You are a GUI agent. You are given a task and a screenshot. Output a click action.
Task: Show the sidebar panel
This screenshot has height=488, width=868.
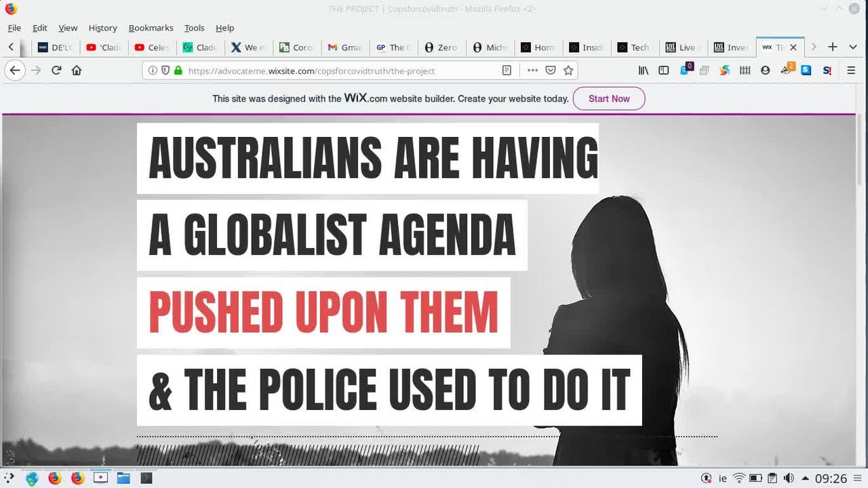(x=664, y=70)
